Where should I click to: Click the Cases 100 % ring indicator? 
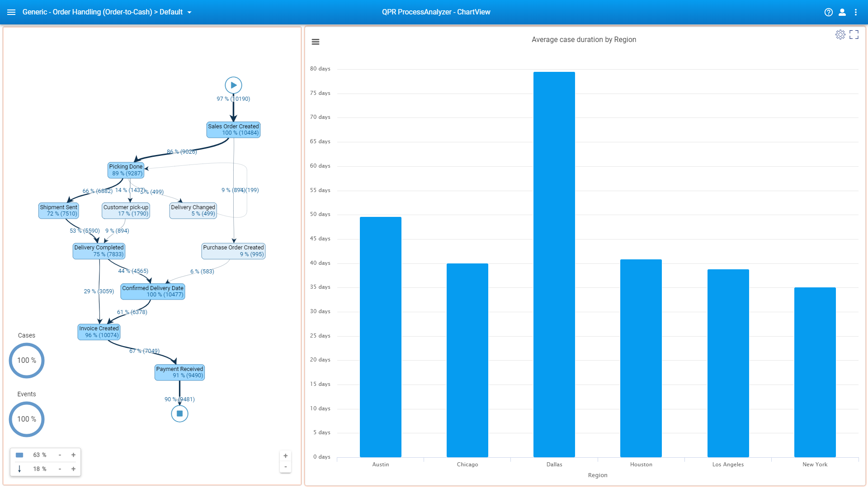(x=27, y=361)
